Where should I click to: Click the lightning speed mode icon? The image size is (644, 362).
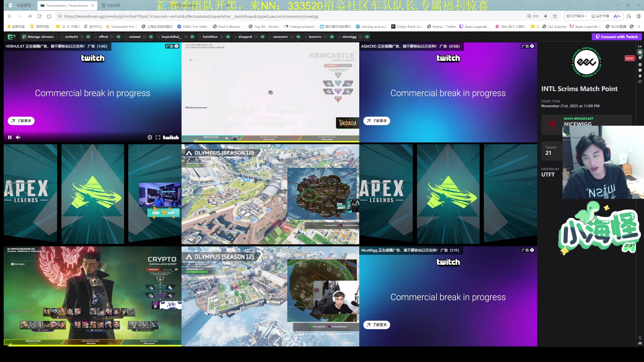coord(546,16)
